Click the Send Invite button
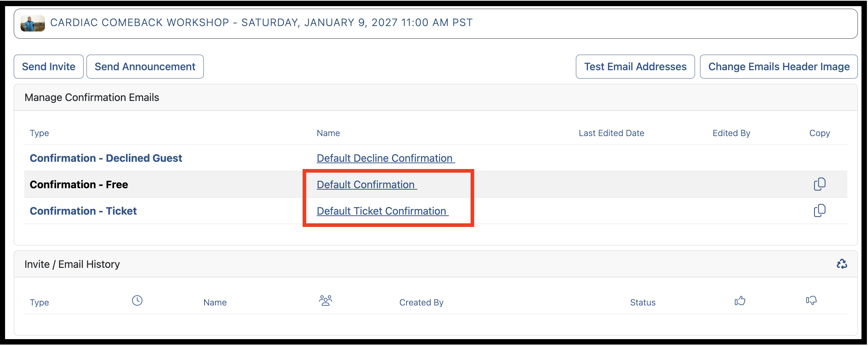The width and height of the screenshot is (868, 346). tap(49, 67)
